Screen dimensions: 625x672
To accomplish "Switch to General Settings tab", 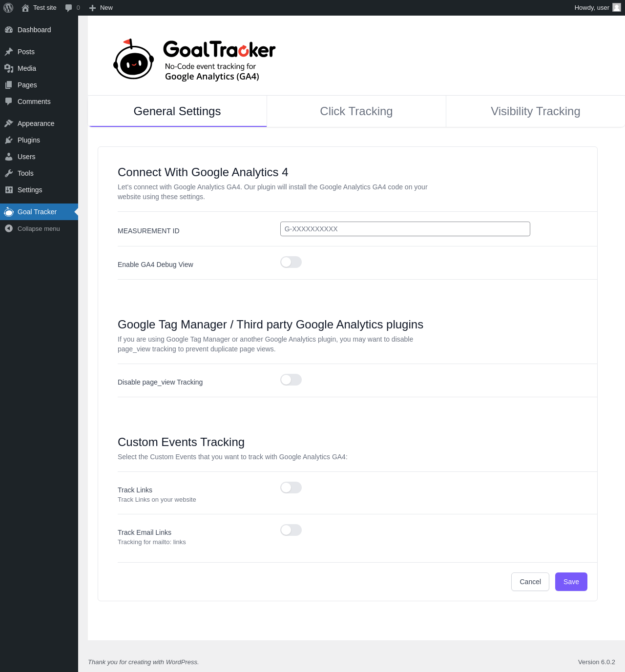I will [x=177, y=111].
